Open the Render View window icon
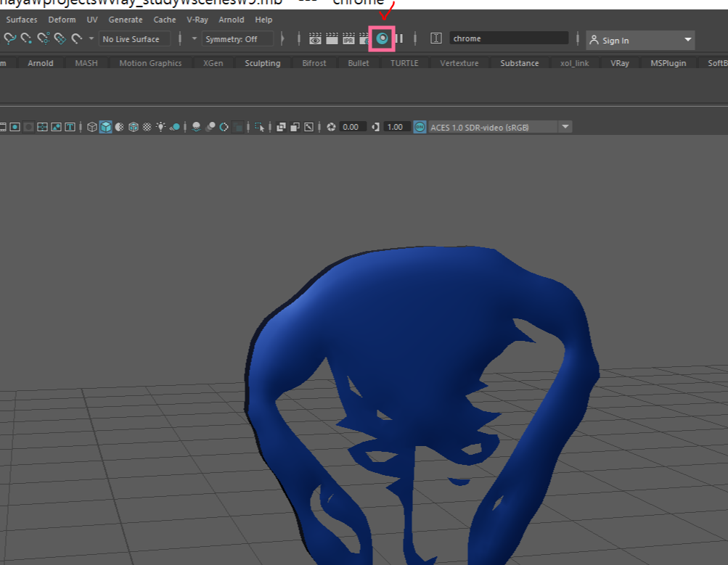The height and width of the screenshot is (565, 728). (315, 38)
